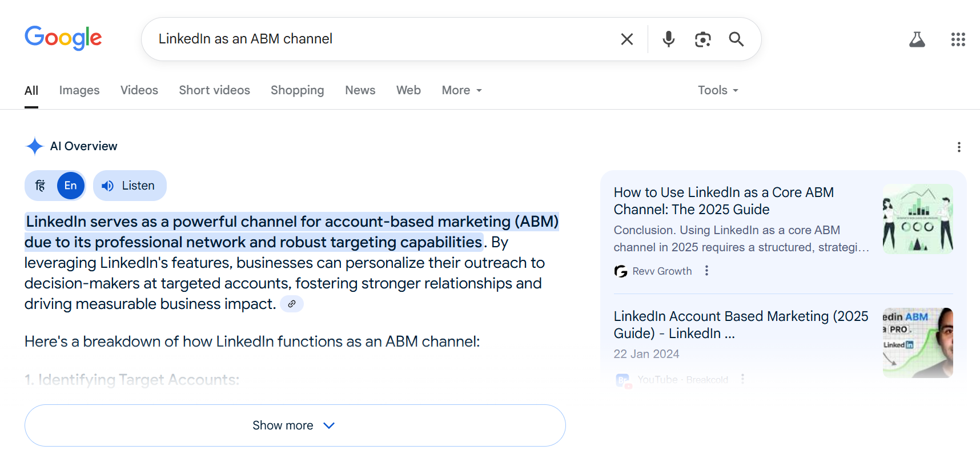Expand the More search filters dropdown
This screenshot has height=458, width=980.
[x=462, y=90]
